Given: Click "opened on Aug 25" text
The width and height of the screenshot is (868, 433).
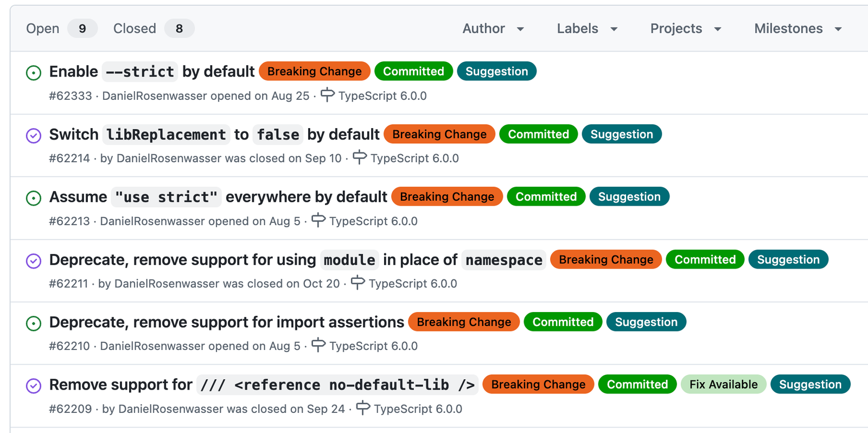Looking at the screenshot, I should (260, 96).
